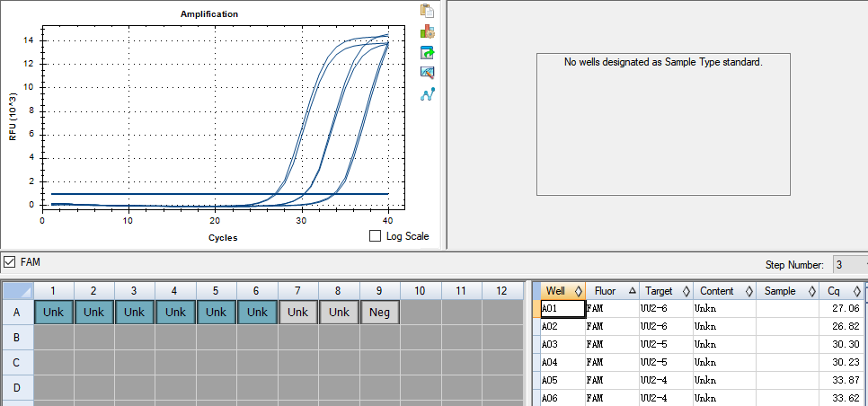The width and height of the screenshot is (868, 406).
Task: Select well A5 Unk in plate grid
Action: [x=217, y=312]
